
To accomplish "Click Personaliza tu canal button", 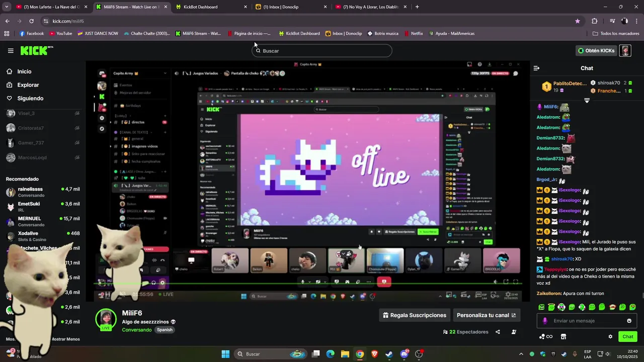I will point(487,315).
